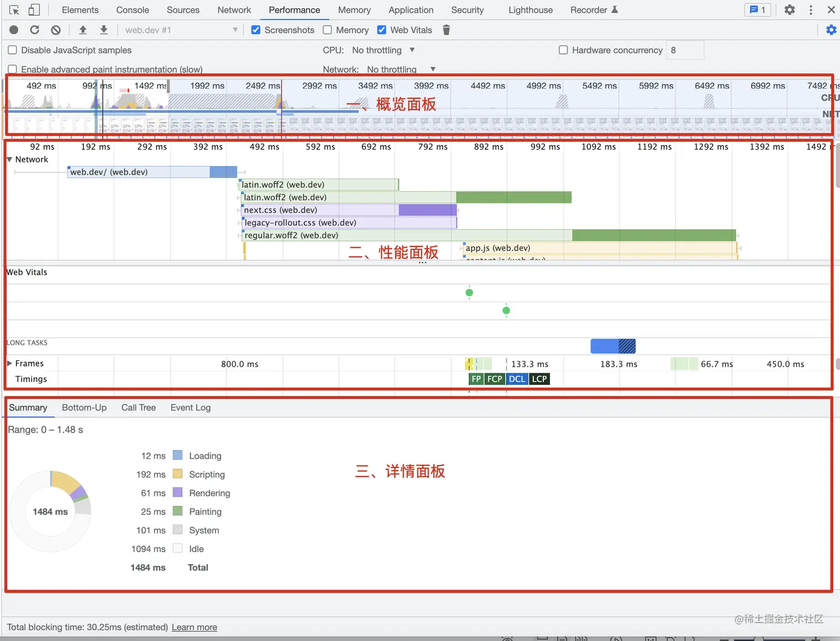
Task: Activate the inspect element picker icon
Action: pos(14,10)
